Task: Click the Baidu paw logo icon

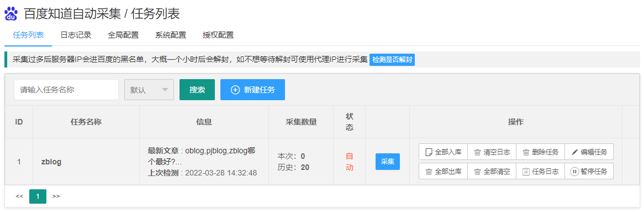Action: 10,14
